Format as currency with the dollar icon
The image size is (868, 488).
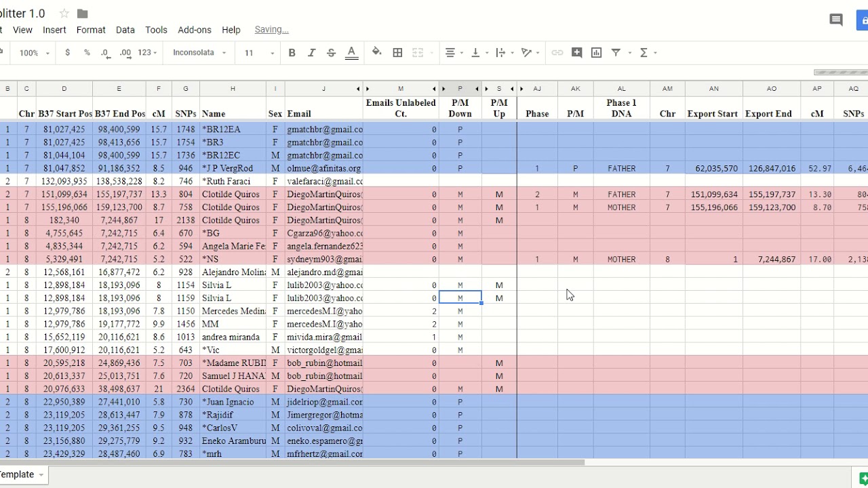[67, 52]
